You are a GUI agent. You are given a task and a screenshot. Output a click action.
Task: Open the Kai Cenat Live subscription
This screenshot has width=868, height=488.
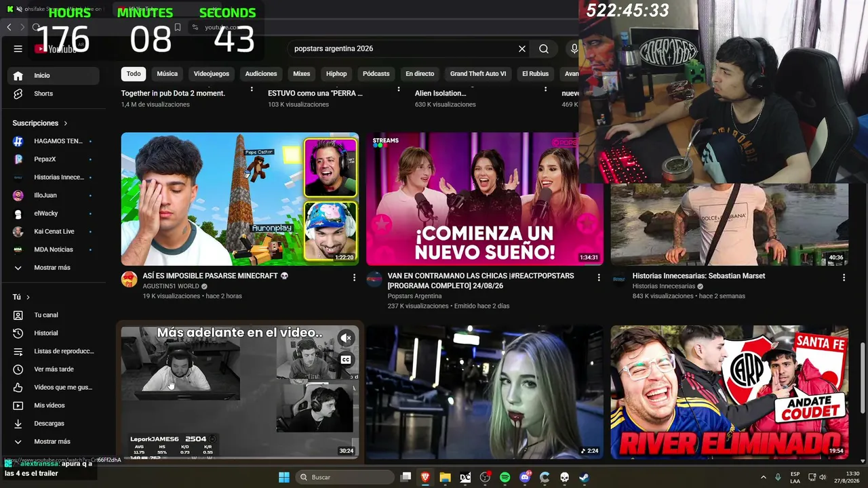point(53,232)
